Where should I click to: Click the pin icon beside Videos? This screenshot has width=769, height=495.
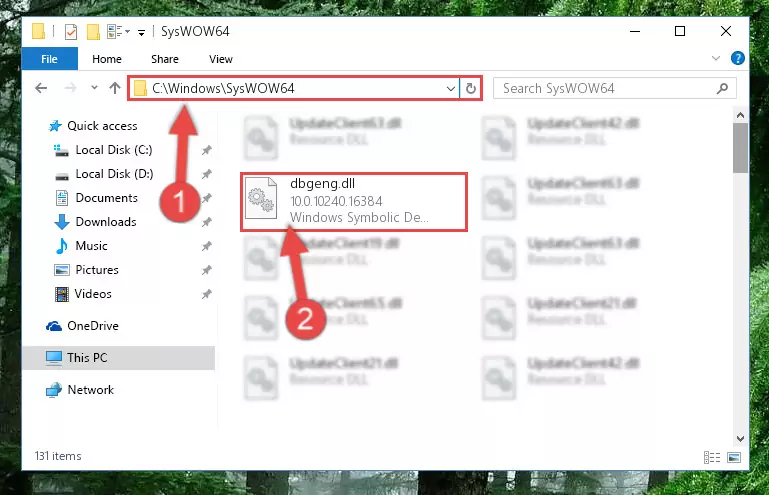click(206, 294)
